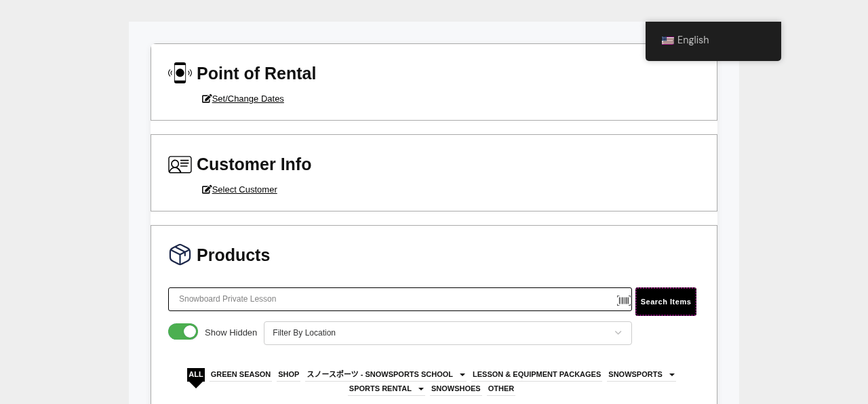Click the edit icon beside Set/Change Dates

207,99
